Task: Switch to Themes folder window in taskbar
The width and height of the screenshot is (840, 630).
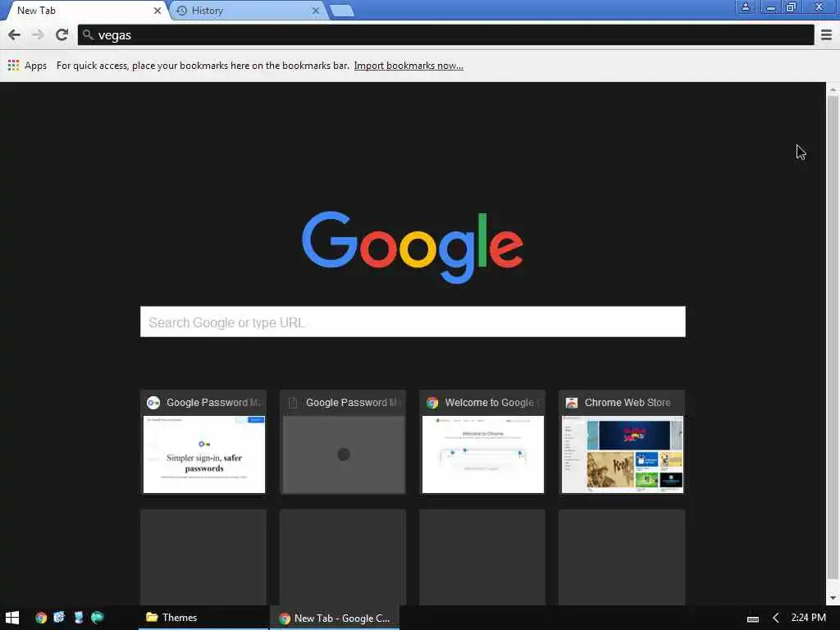Action: (x=203, y=618)
